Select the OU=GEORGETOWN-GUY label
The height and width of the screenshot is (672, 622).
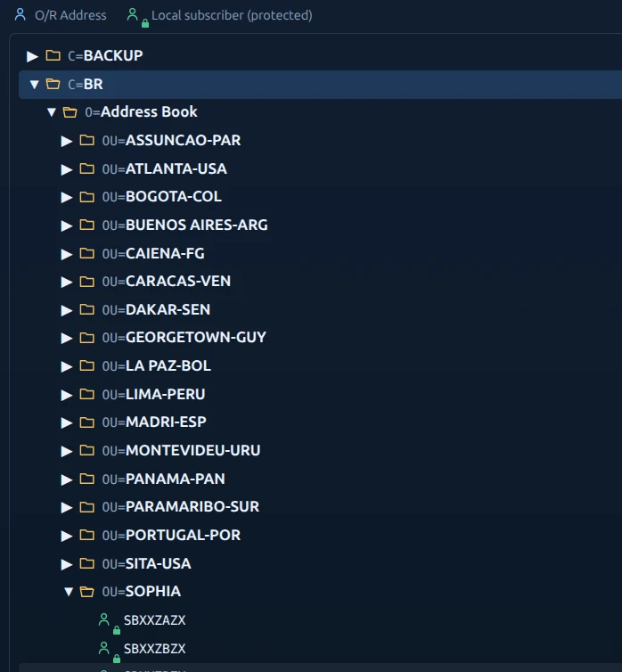[x=184, y=337]
